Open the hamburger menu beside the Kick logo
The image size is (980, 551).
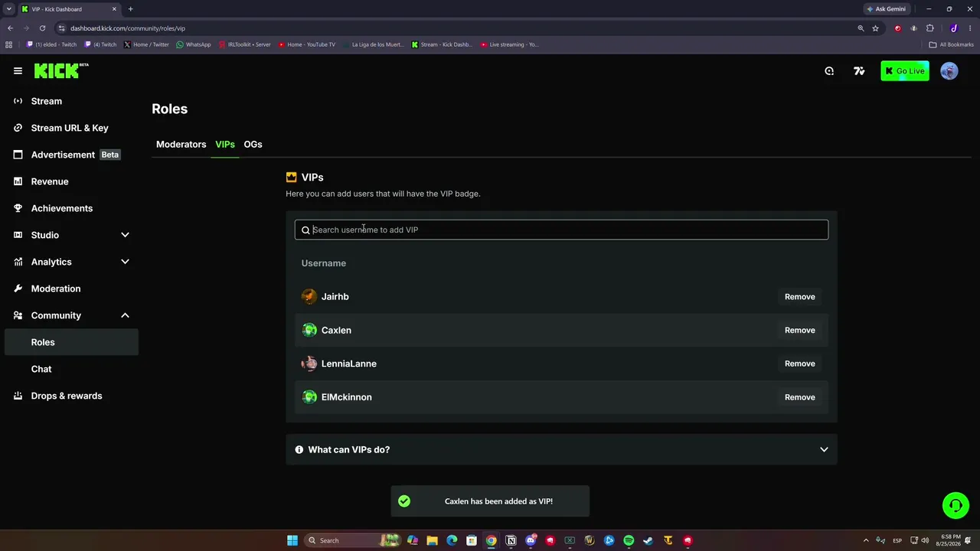(x=18, y=71)
